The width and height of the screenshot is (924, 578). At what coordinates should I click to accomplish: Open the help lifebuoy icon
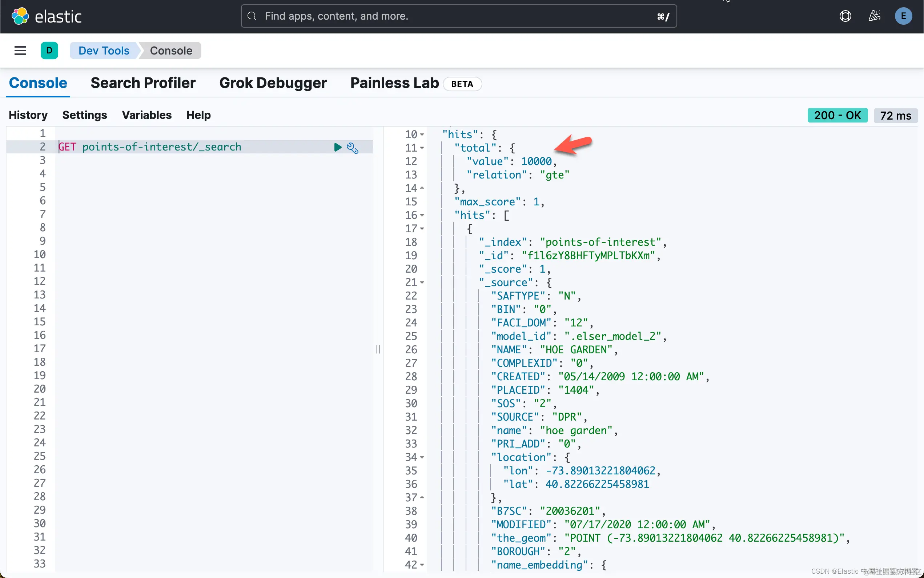pos(845,16)
